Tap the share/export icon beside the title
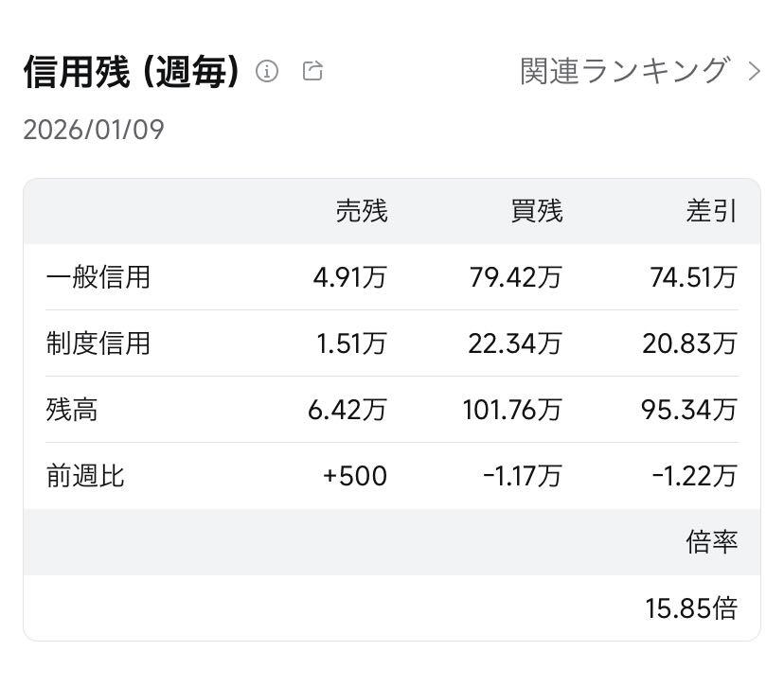Image resolution: width=784 pixels, height=686 pixels. pos(312,70)
